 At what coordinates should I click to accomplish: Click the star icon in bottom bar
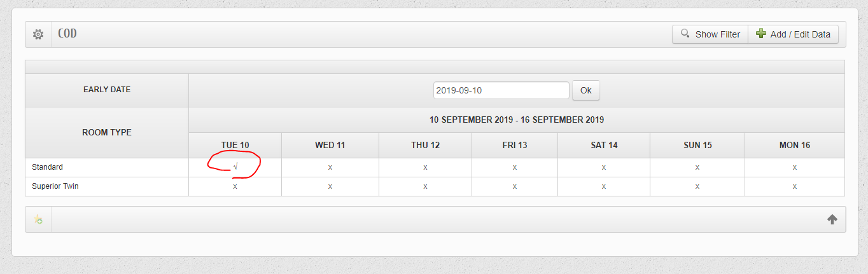click(38, 219)
